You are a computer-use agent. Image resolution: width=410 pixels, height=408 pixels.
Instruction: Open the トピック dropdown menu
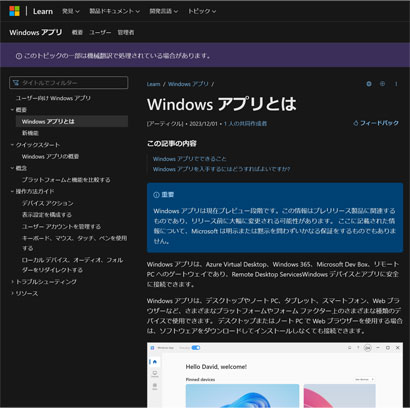click(202, 11)
